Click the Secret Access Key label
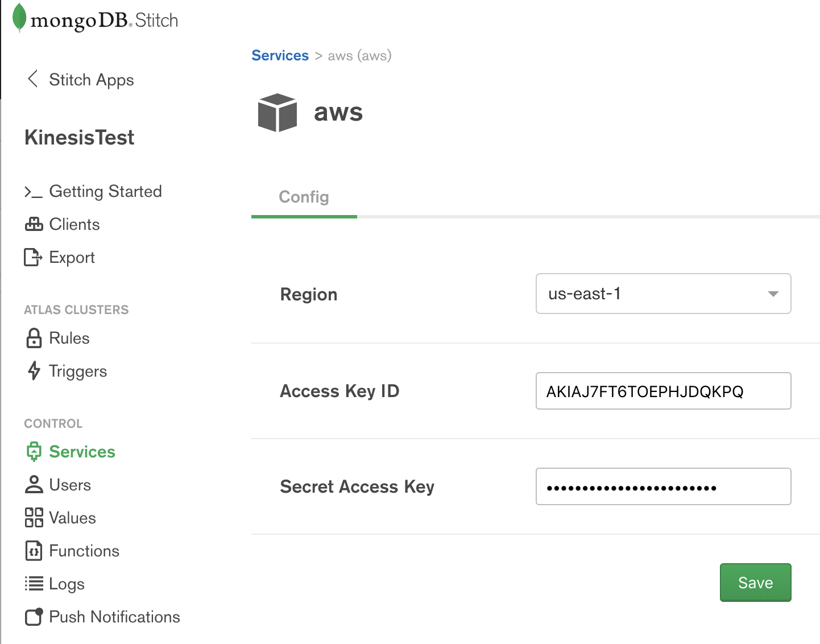820x644 pixels. pyautogui.click(x=357, y=487)
